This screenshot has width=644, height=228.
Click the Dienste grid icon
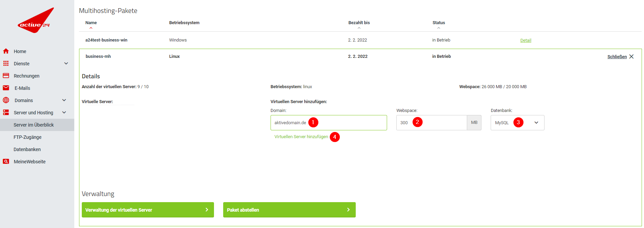coord(6,64)
